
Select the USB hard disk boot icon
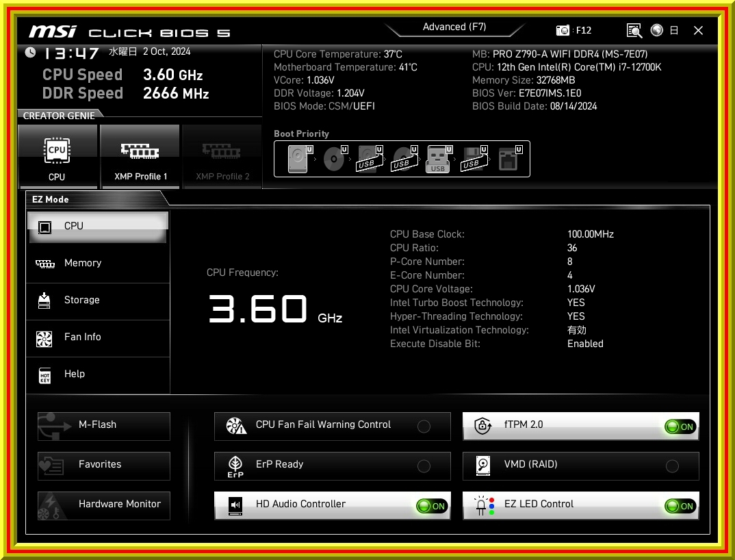click(370, 159)
